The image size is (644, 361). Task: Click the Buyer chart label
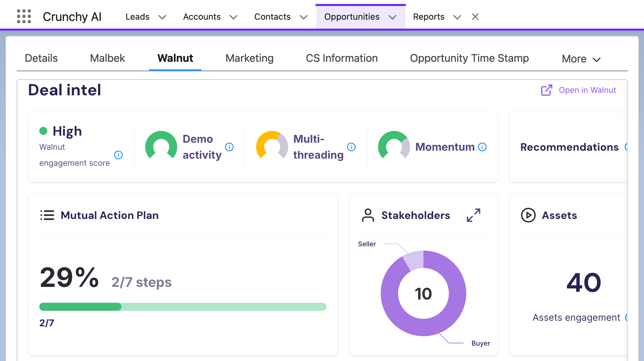[481, 343]
